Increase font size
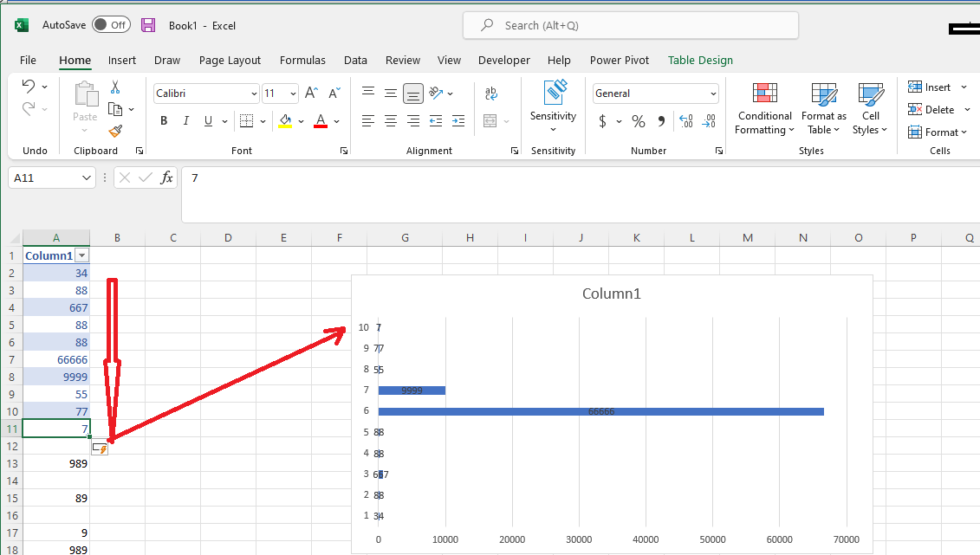Screen dimensions: 980x555 pos(311,93)
